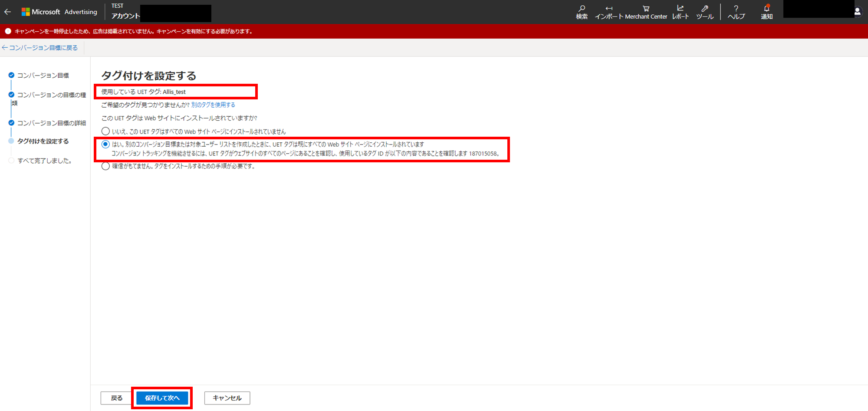
Task: Click the 別のタグを使用する link
Action: 213,105
